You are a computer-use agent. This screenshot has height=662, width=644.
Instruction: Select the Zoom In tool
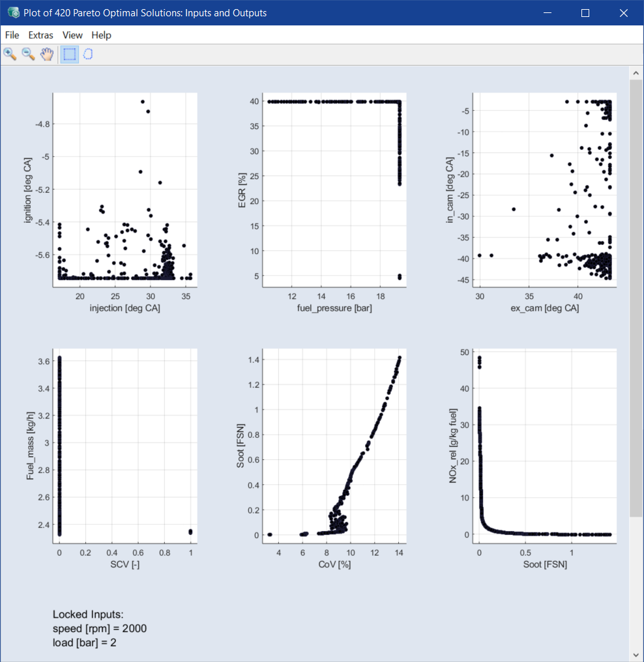point(10,54)
